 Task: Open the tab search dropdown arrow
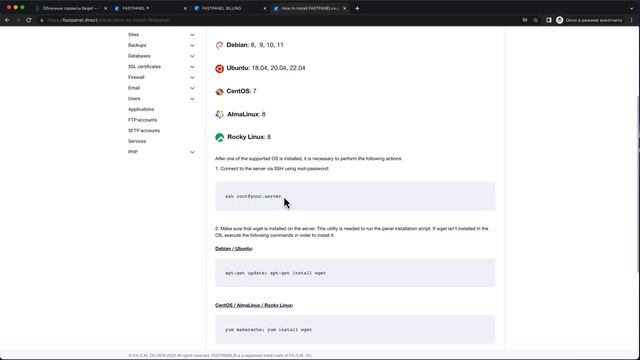point(631,8)
